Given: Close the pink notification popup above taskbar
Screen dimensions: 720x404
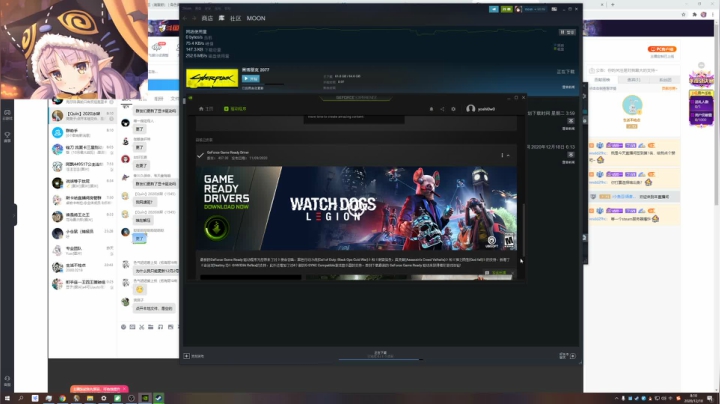Looking at the screenshot, I should point(124,389).
